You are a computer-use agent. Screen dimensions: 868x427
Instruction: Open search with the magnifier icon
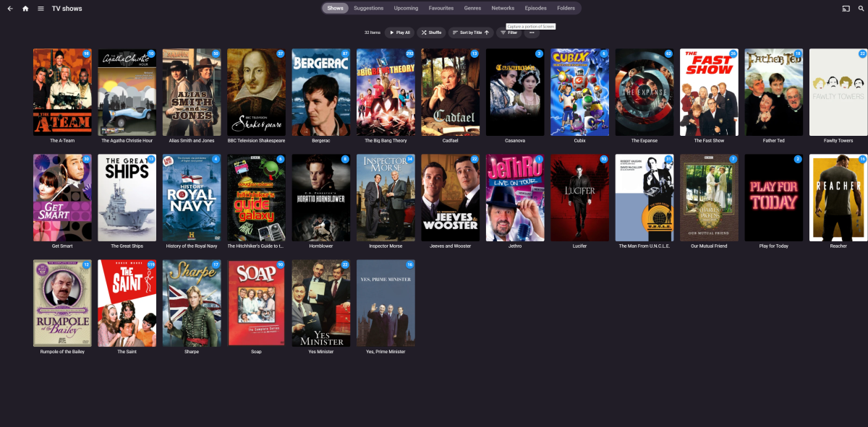pos(861,9)
